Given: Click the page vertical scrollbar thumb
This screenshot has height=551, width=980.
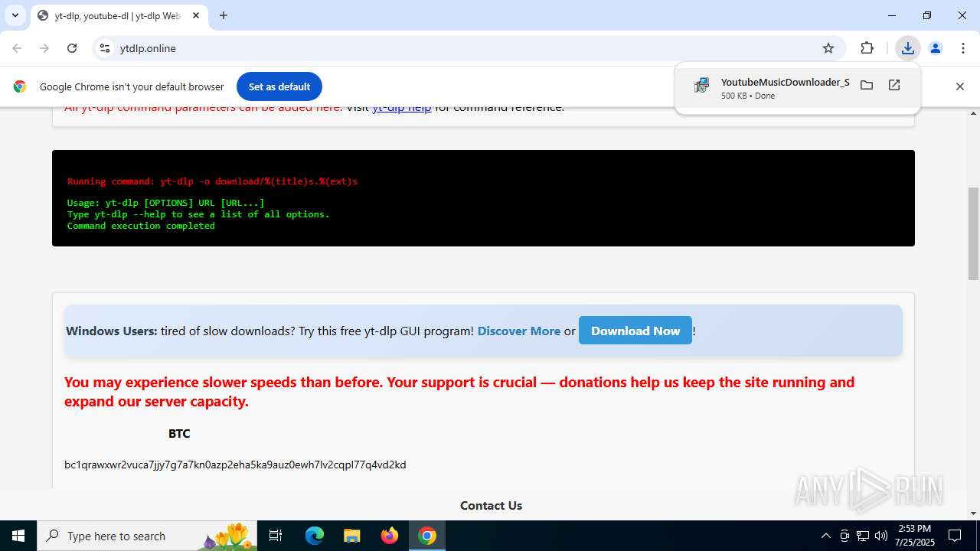Looking at the screenshot, I should [973, 233].
